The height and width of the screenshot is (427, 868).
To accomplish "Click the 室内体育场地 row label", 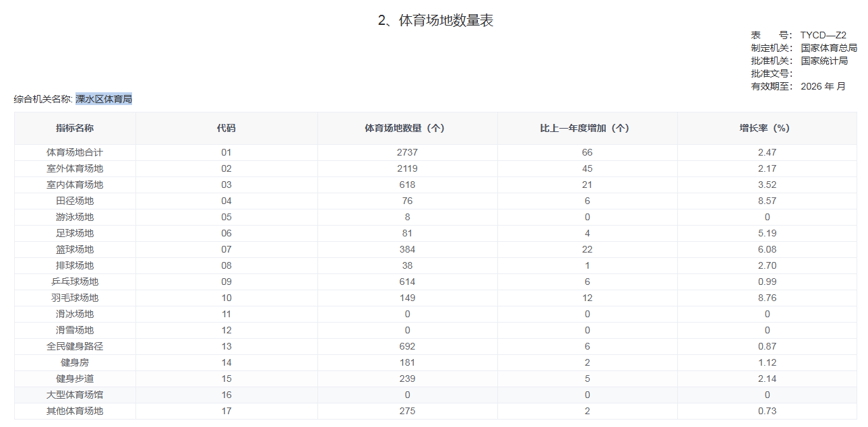I will [75, 185].
